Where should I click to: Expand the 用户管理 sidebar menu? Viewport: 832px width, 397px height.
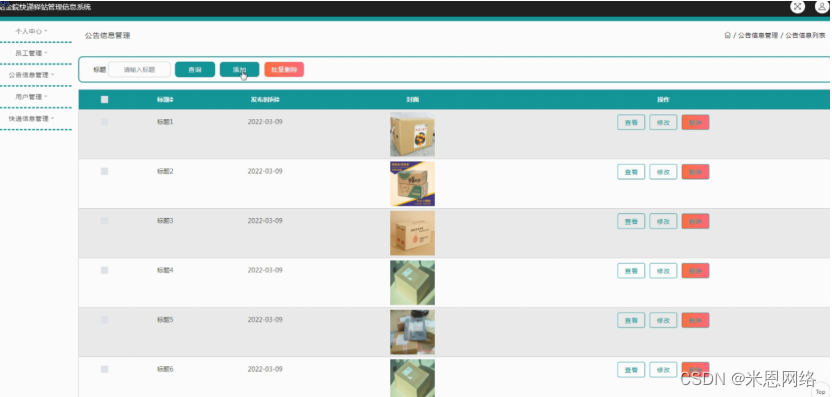(x=31, y=97)
